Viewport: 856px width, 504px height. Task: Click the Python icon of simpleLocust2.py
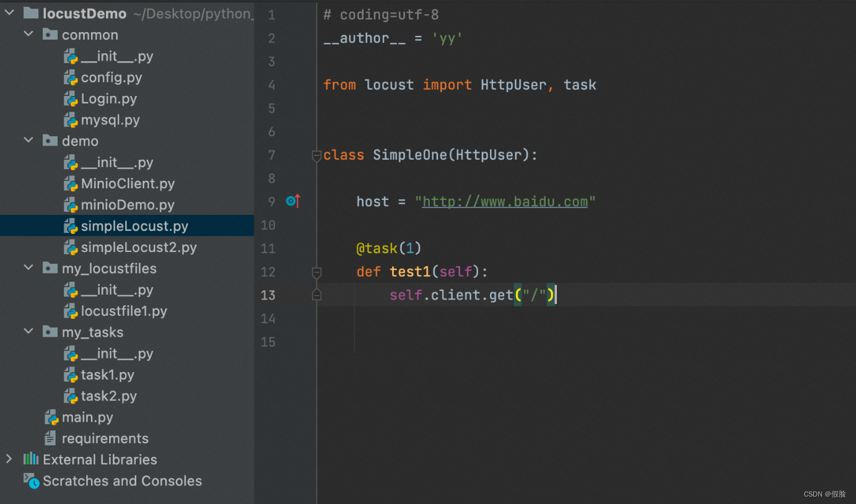tap(71, 247)
